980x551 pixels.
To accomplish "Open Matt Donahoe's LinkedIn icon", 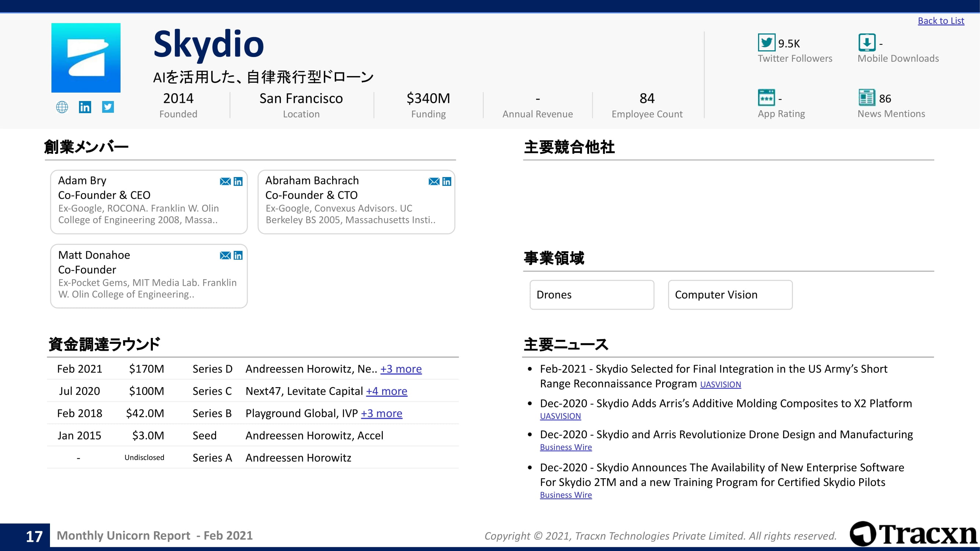I will [238, 256].
